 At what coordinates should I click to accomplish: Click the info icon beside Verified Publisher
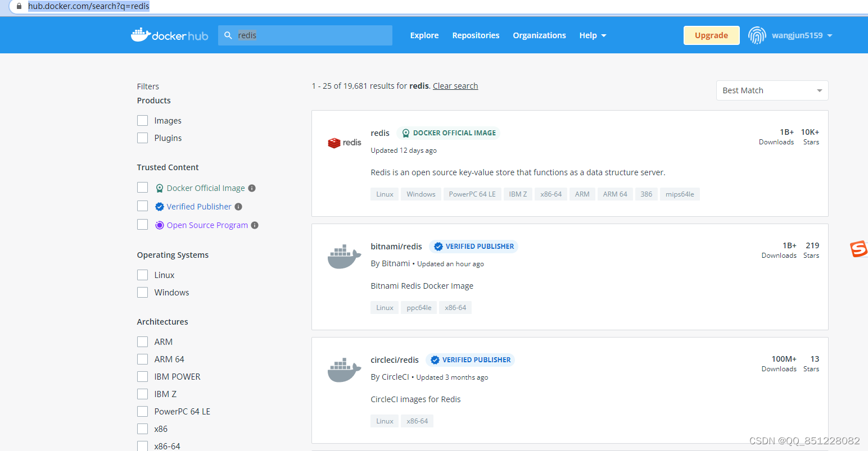tap(238, 207)
